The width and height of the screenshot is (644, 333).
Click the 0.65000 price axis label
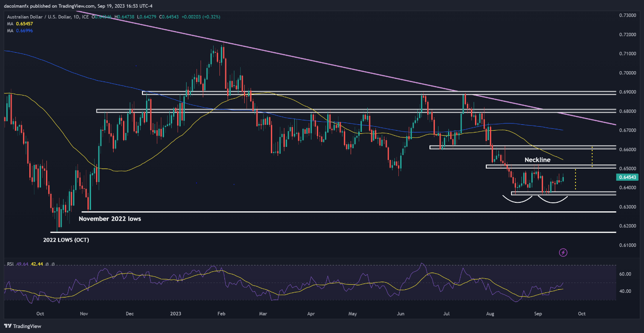[627, 169]
